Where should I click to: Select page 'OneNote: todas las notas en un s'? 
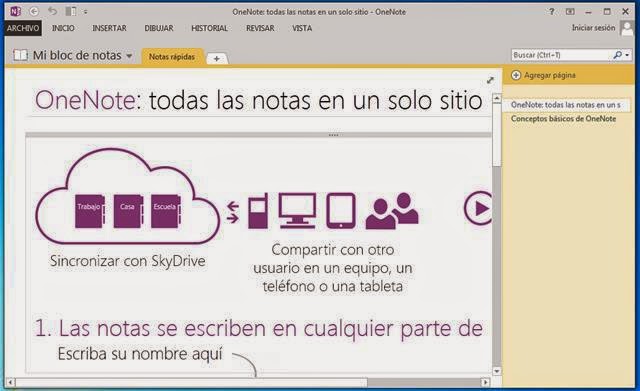(566, 105)
